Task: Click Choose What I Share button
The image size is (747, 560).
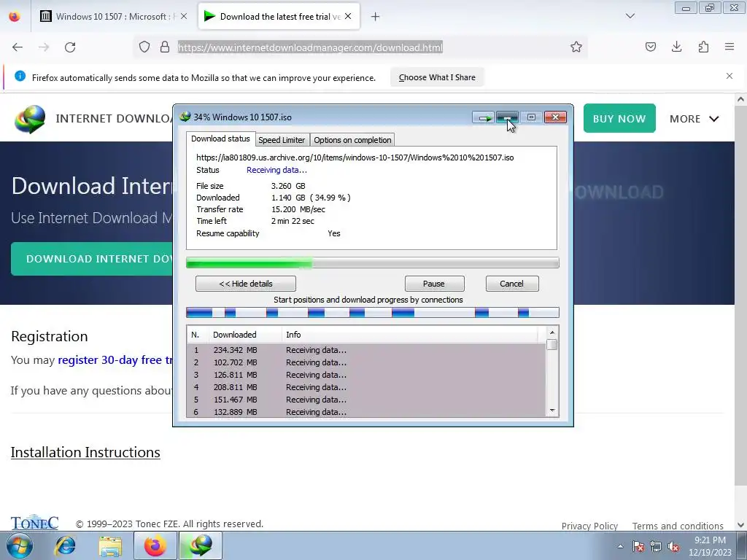Action: pos(437,77)
